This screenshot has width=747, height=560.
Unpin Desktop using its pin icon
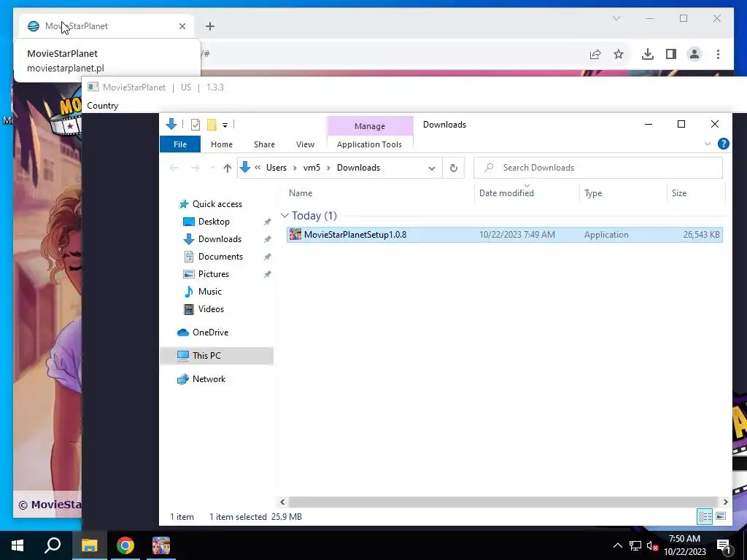(x=267, y=222)
